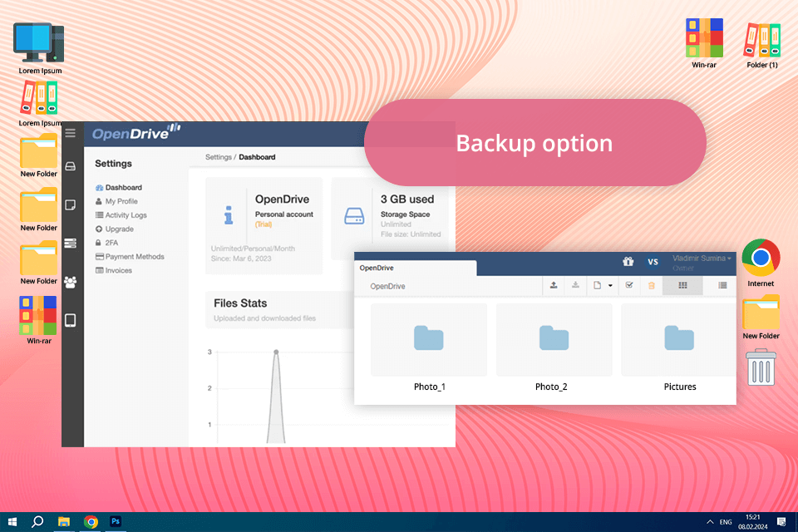
Task: Click the OpenDrive breadcrumb in file window
Action: (388, 286)
